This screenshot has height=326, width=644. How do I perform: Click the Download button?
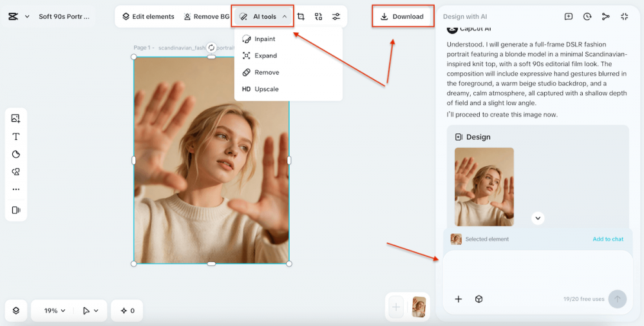(402, 17)
